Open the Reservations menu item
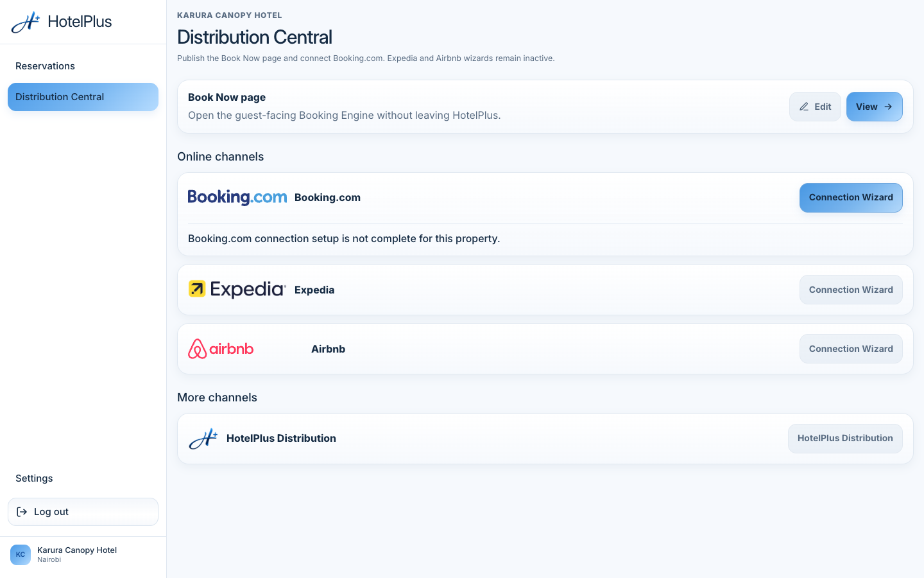 tap(83, 66)
